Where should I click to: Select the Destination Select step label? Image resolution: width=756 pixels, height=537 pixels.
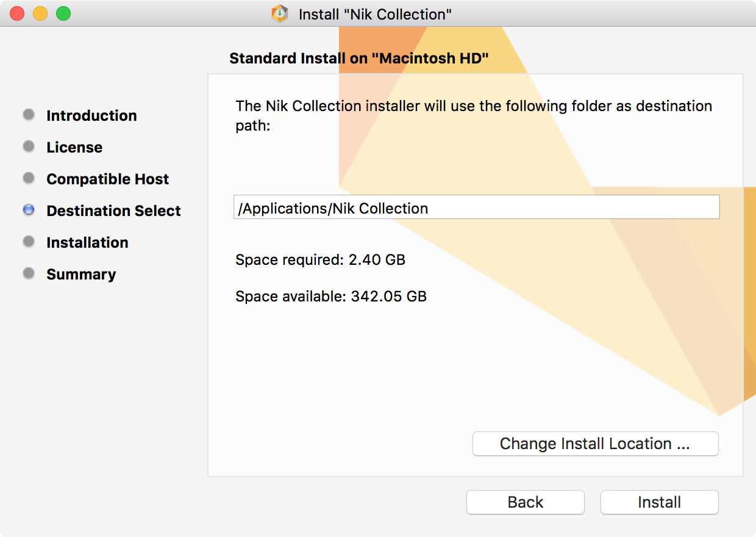click(113, 211)
